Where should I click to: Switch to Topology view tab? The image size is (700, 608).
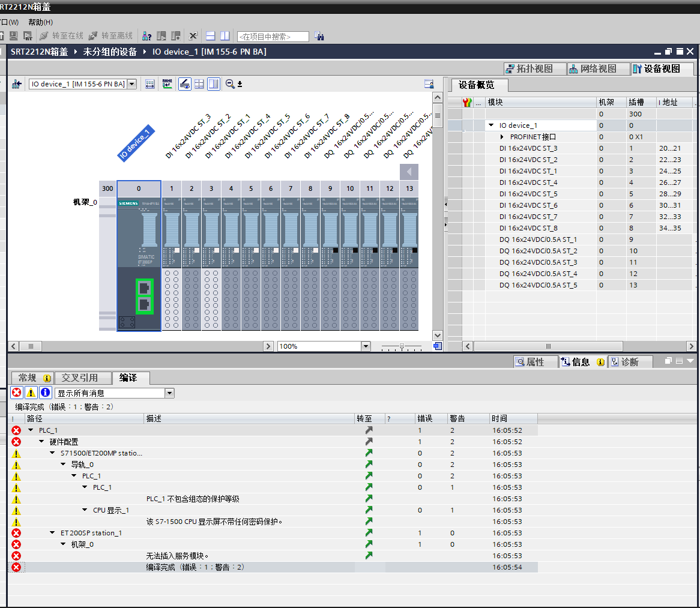[x=535, y=69]
